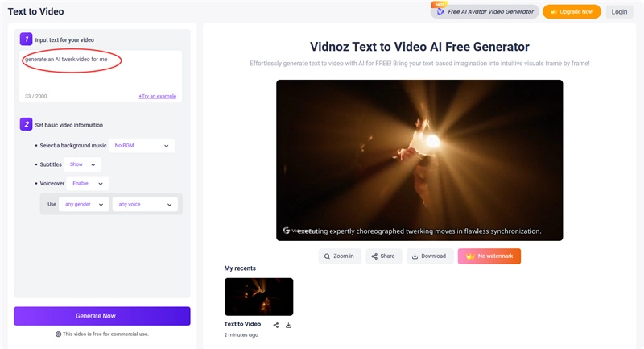644x349 pixels.
Task: Click into the video text input field
Action: pos(101,76)
